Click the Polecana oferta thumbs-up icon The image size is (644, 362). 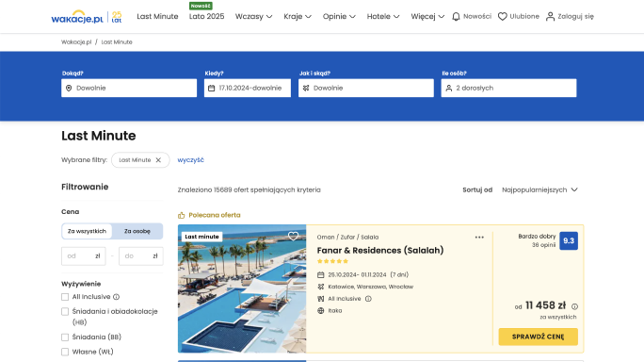[x=181, y=215]
